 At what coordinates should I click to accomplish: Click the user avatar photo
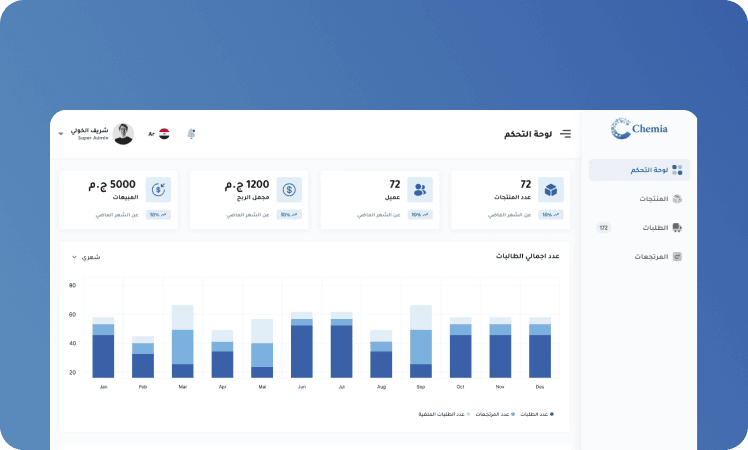(x=124, y=133)
